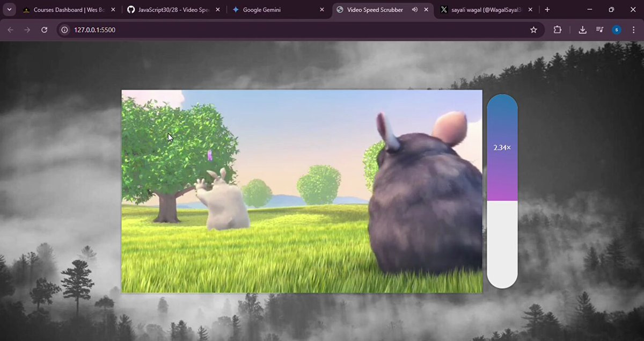644x341 pixels.
Task: Click the Big Buck Bunny video
Action: click(x=302, y=191)
